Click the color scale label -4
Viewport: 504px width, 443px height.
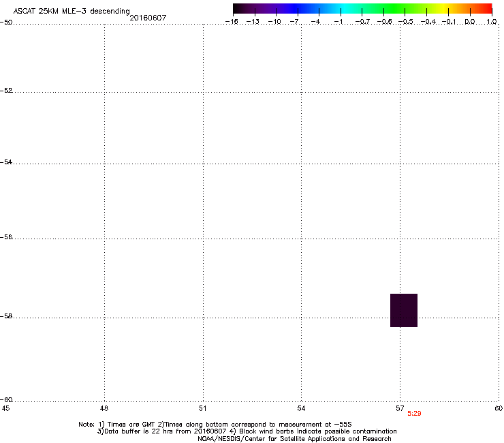tap(316, 22)
